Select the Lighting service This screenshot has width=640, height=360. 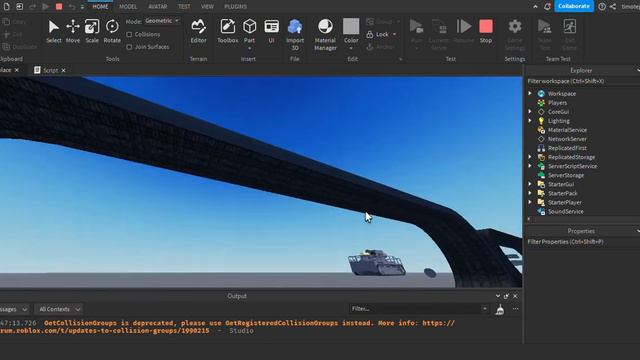point(558,121)
